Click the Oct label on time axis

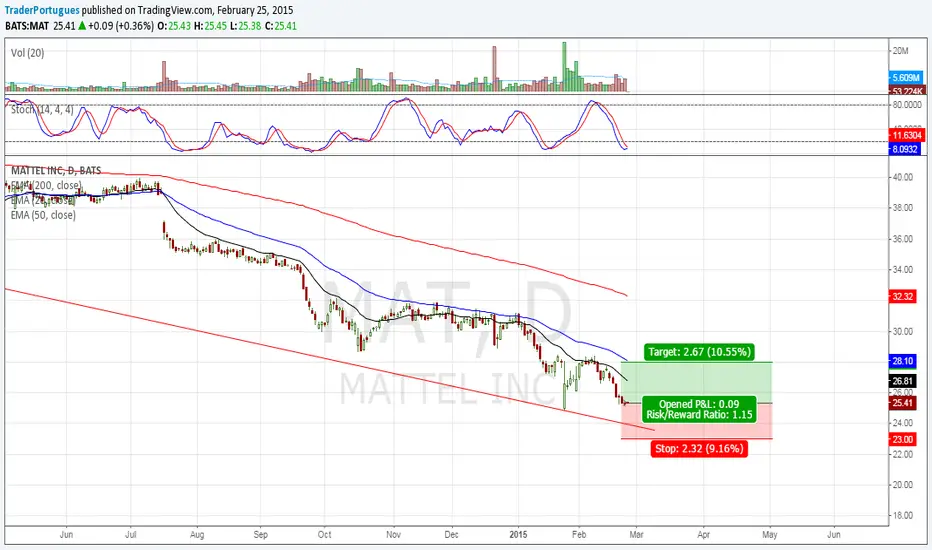coord(325,535)
